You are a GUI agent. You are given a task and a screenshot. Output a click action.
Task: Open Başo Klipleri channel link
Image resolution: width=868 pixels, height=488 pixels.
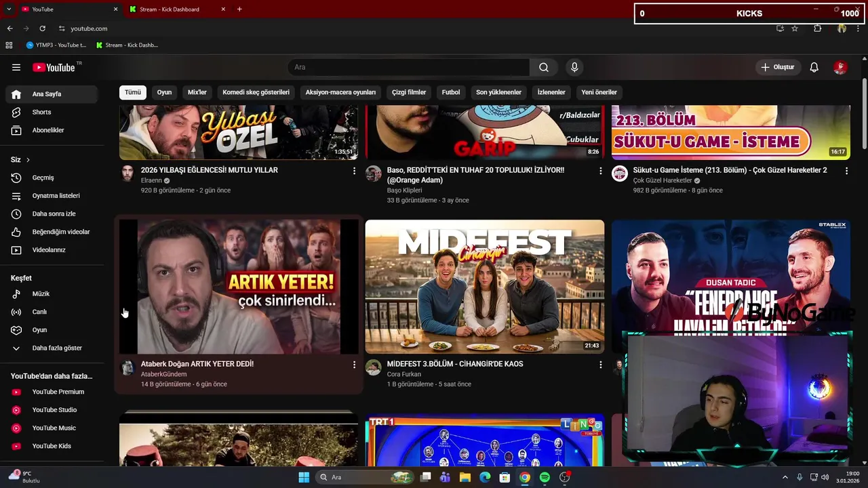click(404, 190)
